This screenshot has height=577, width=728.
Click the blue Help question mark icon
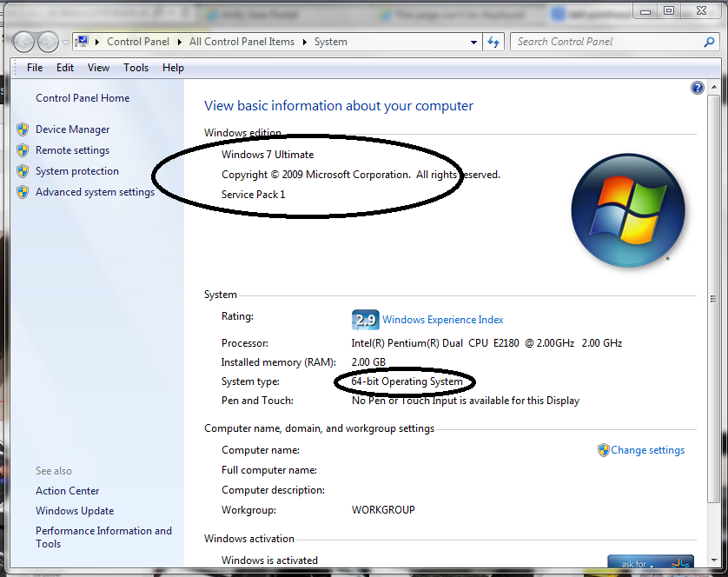tap(697, 87)
